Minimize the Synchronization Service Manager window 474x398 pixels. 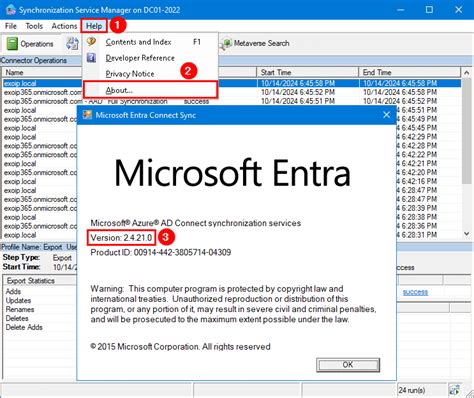pyautogui.click(x=401, y=10)
